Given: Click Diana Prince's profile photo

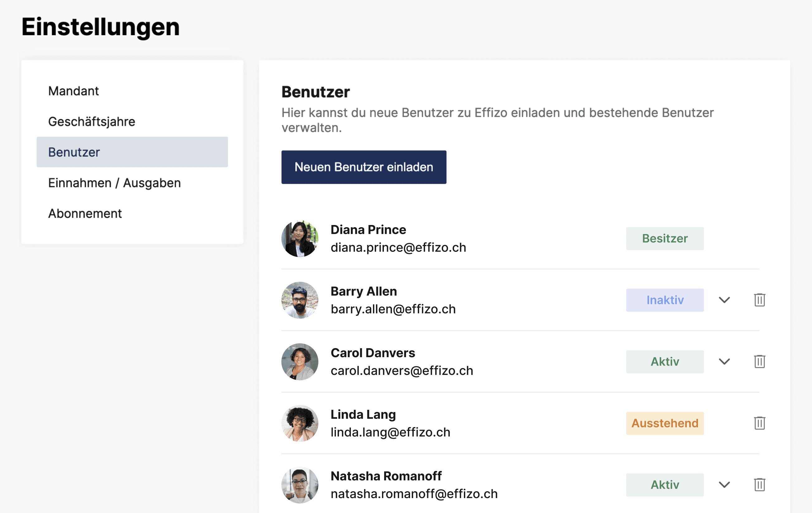Looking at the screenshot, I should [299, 238].
